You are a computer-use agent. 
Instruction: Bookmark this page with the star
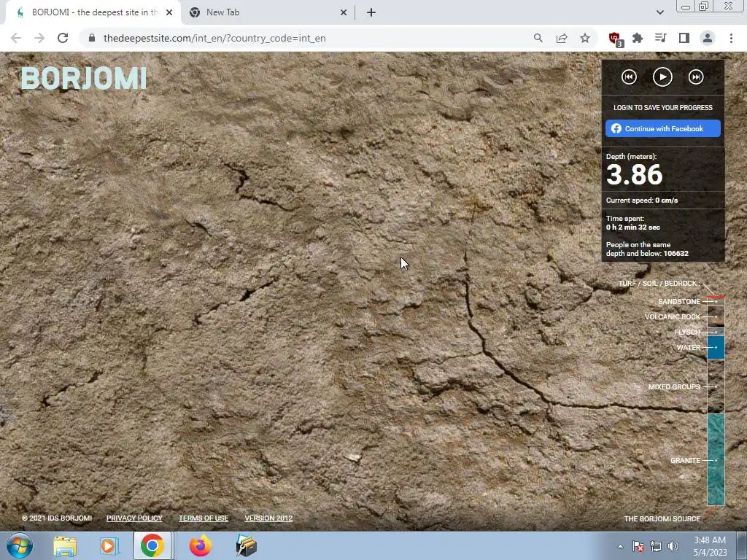pos(585,38)
